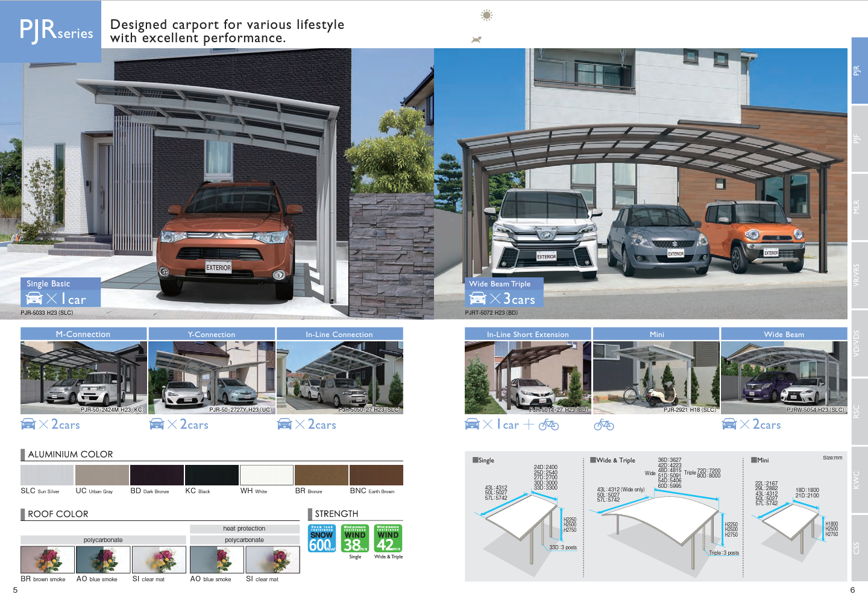The height and width of the screenshot is (609, 868).
Task: Click the car icon in Single Basic label
Action: (x=34, y=298)
